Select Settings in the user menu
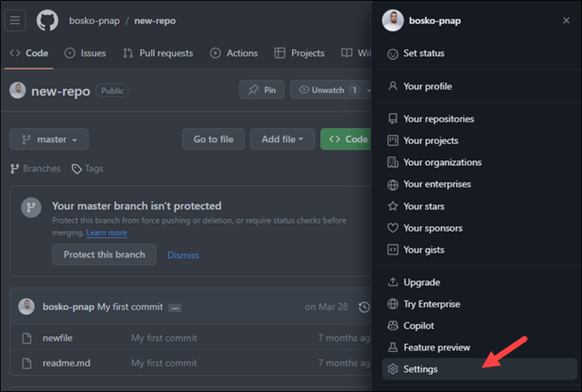 (420, 369)
